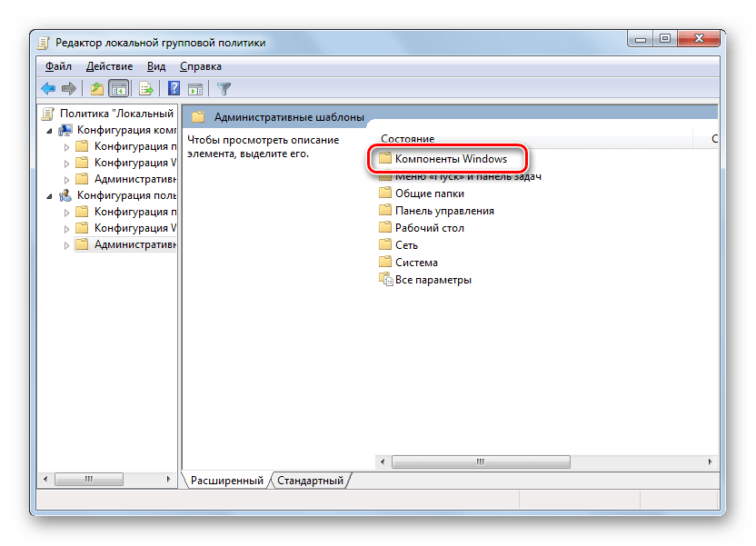
Task: Click the Export list toolbar icon
Action: pos(145,88)
